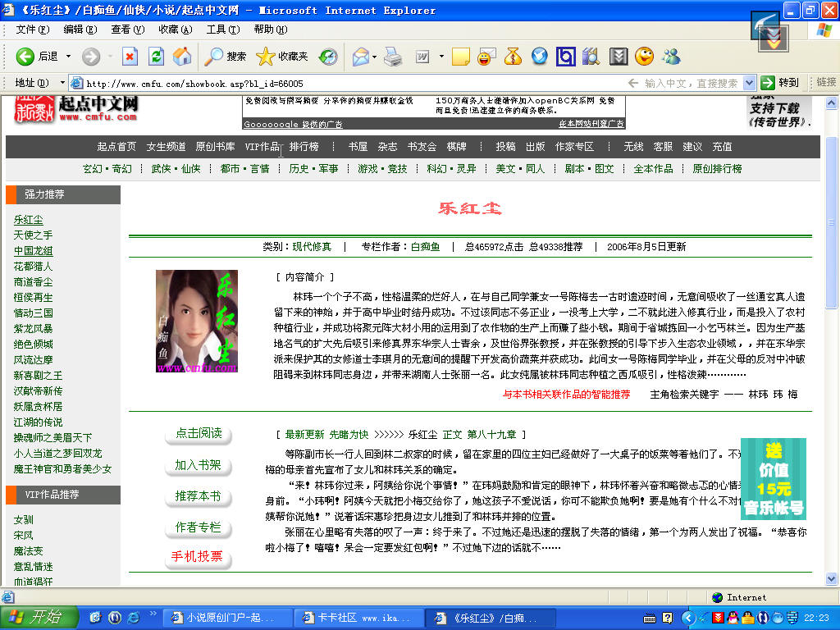Open the 查看(V) menu

(x=127, y=30)
